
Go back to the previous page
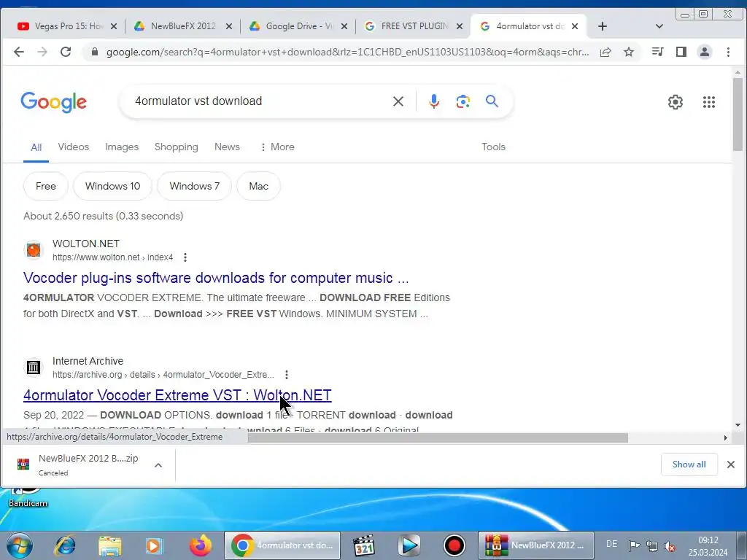tap(18, 52)
